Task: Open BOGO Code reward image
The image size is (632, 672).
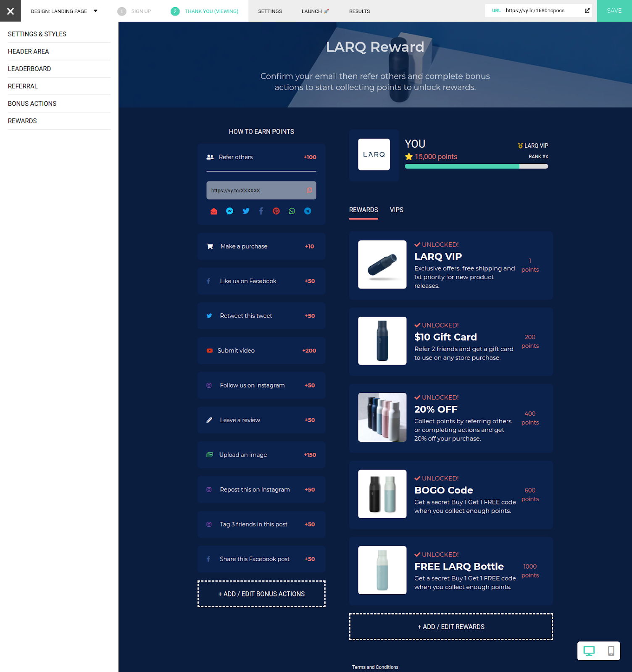Action: (382, 494)
